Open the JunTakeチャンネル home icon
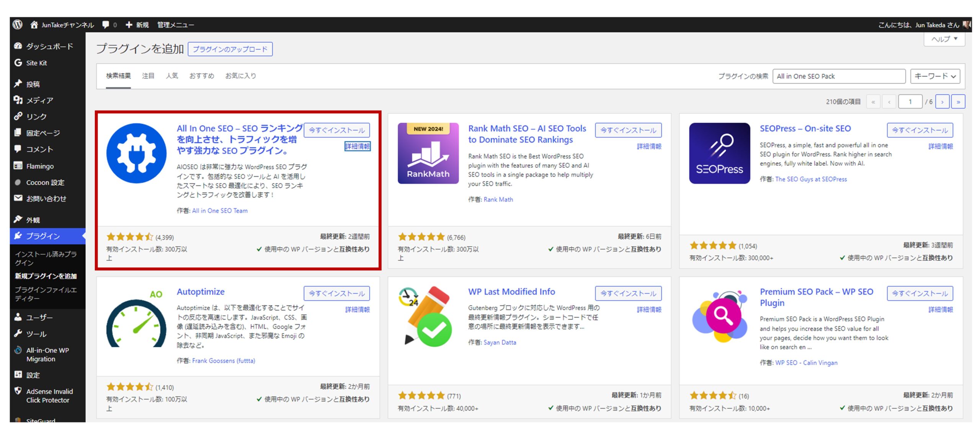The image size is (980, 441). pos(34,24)
